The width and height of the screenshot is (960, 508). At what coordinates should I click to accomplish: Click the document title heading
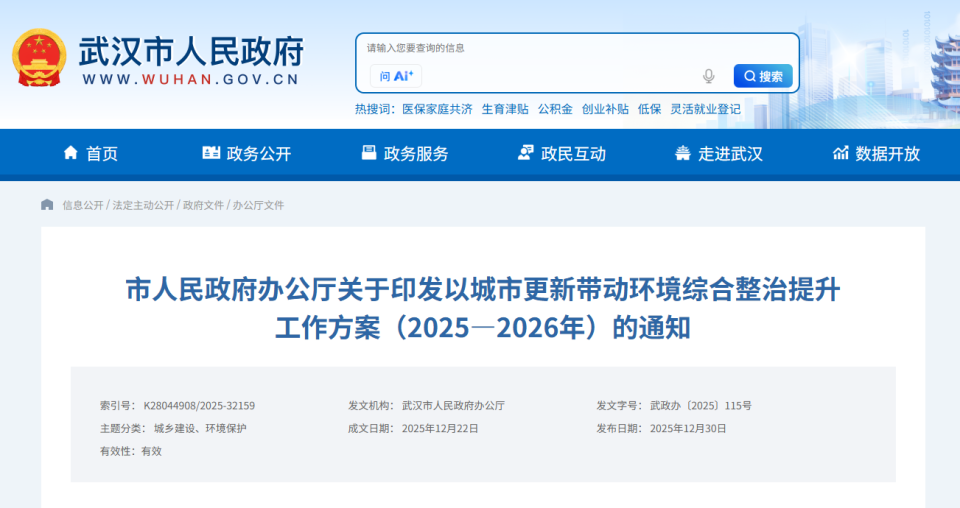tap(483, 308)
